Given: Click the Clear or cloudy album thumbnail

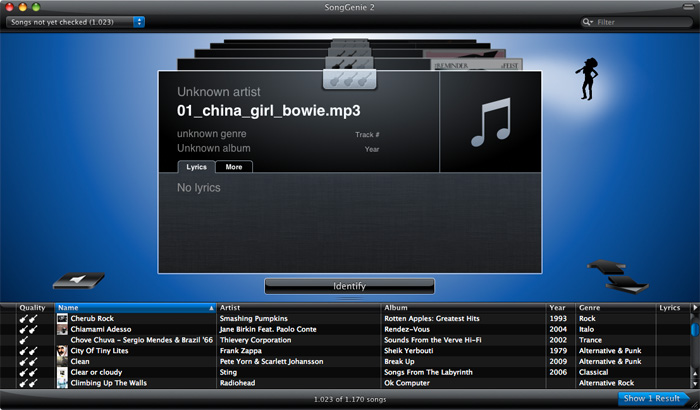Looking at the screenshot, I should [x=62, y=372].
